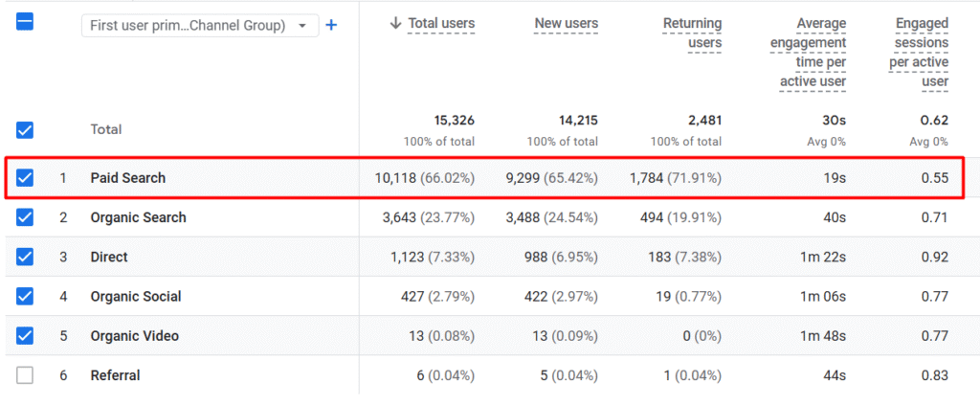Click Paid Search returning users 1,784 (71.91%)
Image resolution: width=980 pixels, height=405 pixels.
click(676, 178)
